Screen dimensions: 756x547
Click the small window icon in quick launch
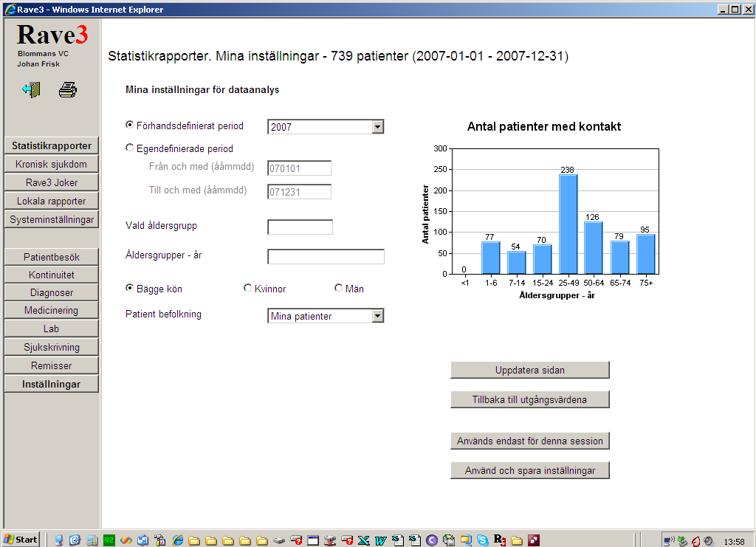(x=313, y=540)
